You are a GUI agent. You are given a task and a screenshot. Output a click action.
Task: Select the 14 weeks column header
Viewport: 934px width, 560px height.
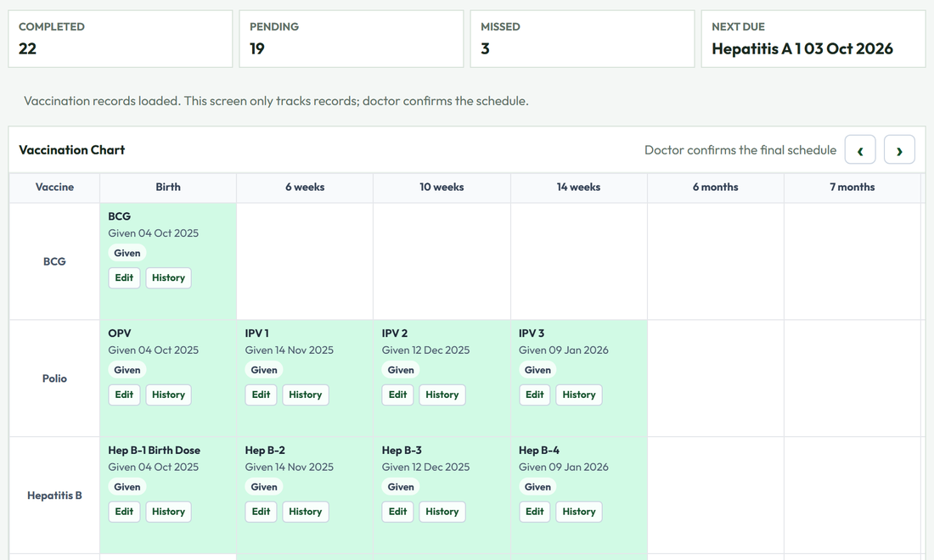[x=578, y=188]
